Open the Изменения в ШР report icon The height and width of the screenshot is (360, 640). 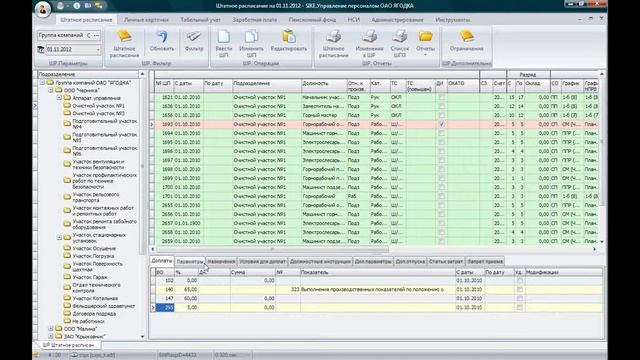pyautogui.click(x=369, y=36)
